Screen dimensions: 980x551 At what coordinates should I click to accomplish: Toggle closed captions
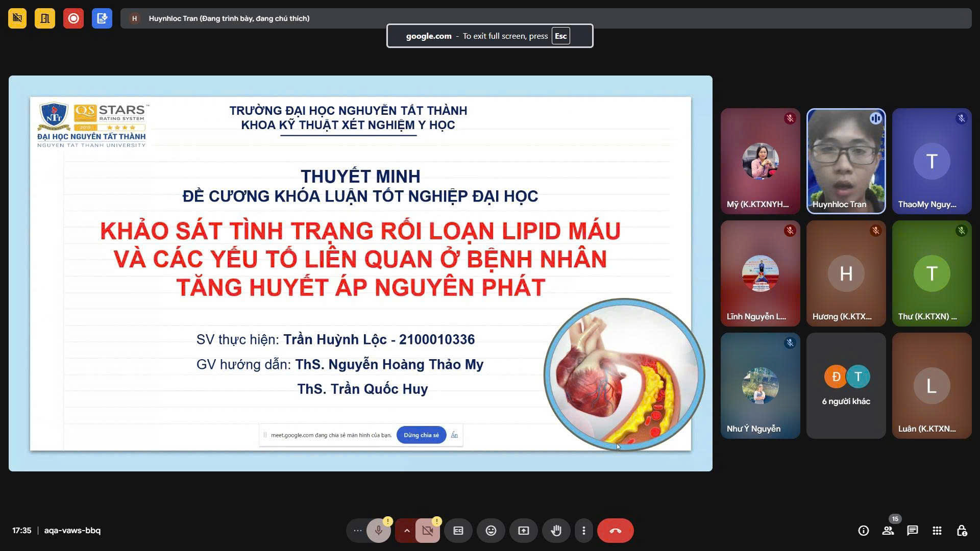(x=458, y=531)
